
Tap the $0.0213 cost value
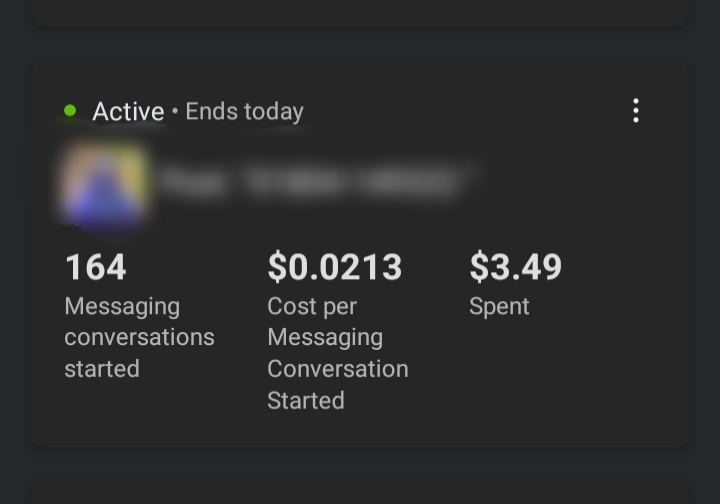[x=335, y=267]
